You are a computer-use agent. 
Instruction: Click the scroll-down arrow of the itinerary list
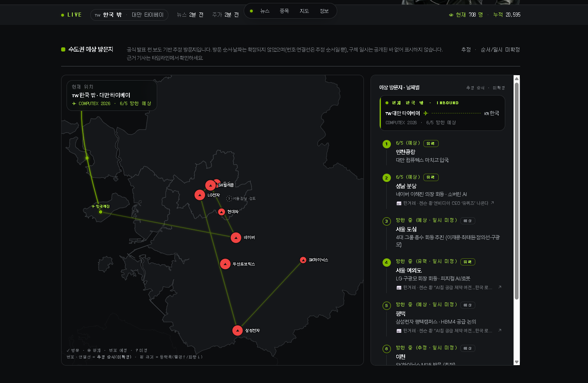(517, 362)
